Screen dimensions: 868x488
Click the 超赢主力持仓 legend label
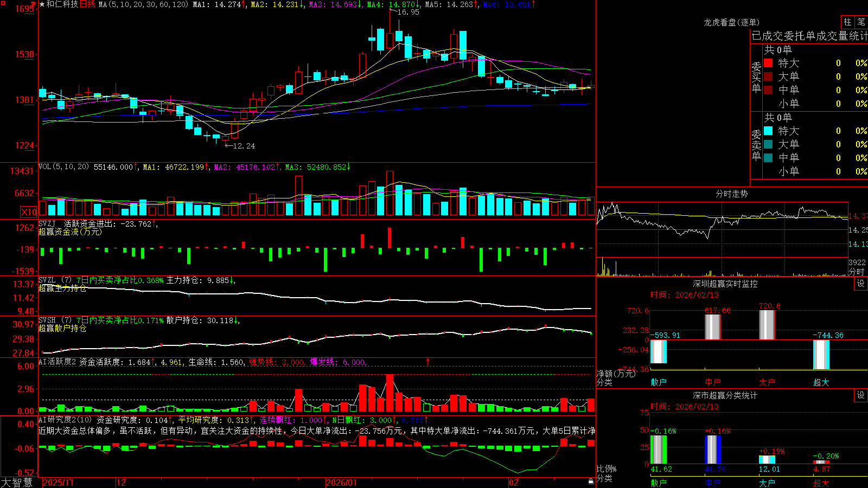[62, 288]
